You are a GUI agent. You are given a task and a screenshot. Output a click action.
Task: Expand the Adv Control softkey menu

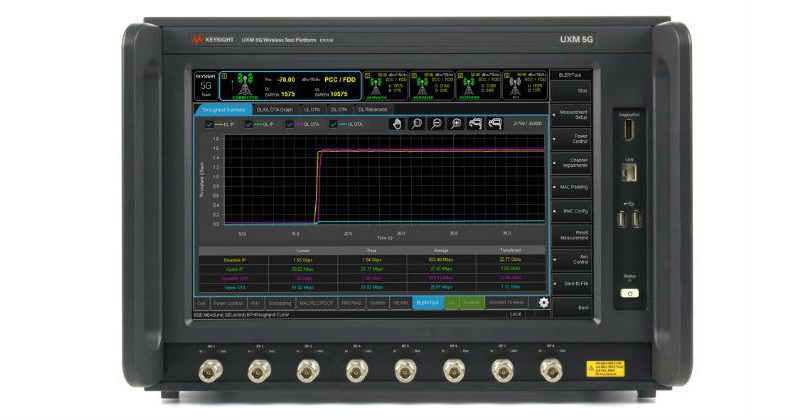click(x=571, y=259)
